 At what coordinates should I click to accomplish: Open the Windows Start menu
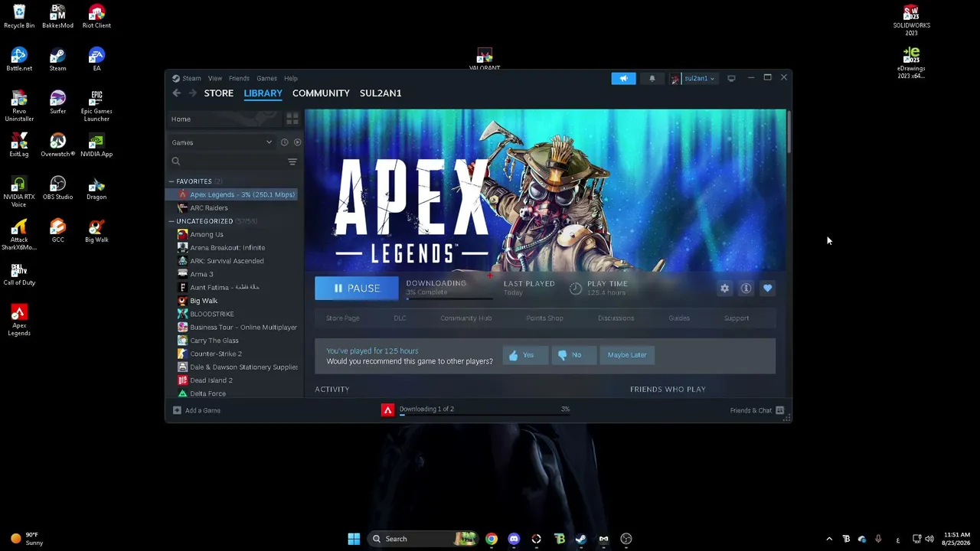click(x=354, y=539)
